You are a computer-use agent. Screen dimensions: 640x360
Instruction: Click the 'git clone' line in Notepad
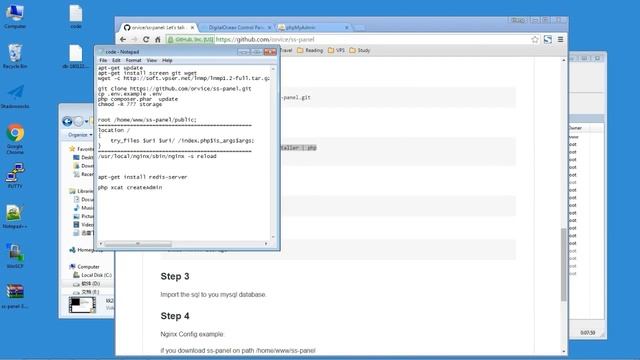(175, 89)
